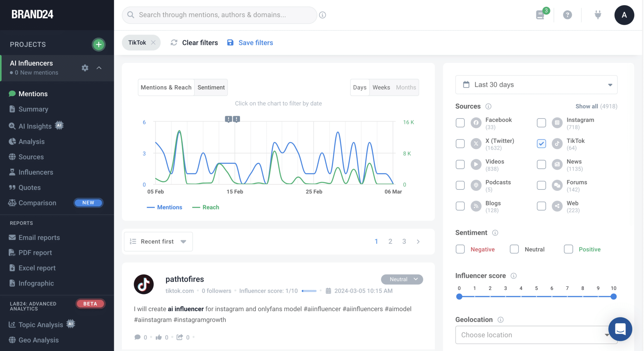Click influencer score slider maximum handle

(613, 297)
